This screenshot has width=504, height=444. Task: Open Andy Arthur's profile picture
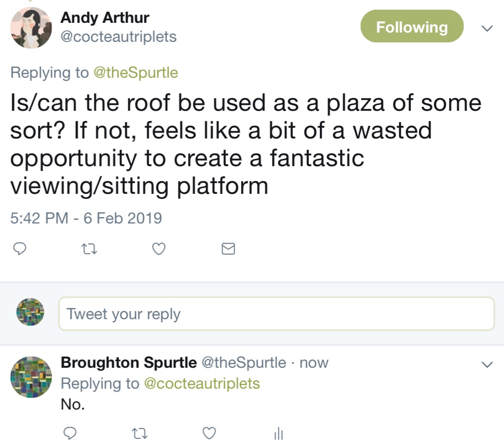[31, 28]
